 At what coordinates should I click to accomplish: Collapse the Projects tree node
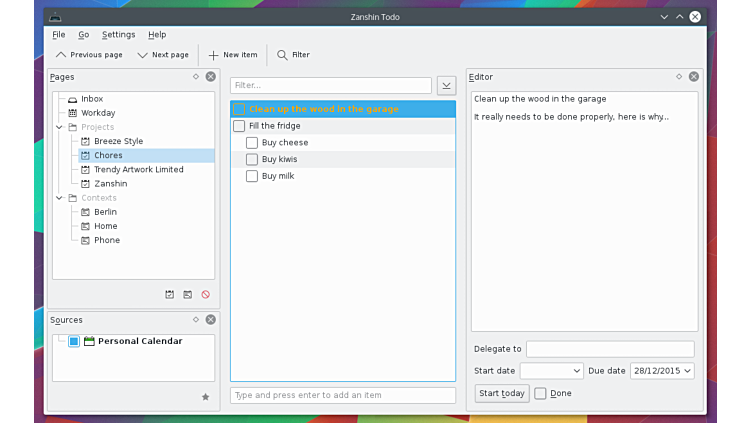pyautogui.click(x=59, y=127)
